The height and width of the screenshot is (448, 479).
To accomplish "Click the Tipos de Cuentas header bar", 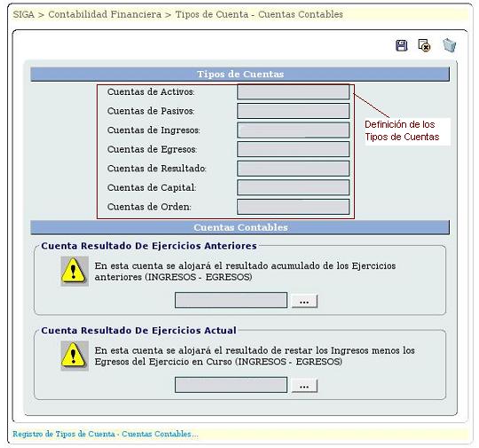I will click(240, 75).
